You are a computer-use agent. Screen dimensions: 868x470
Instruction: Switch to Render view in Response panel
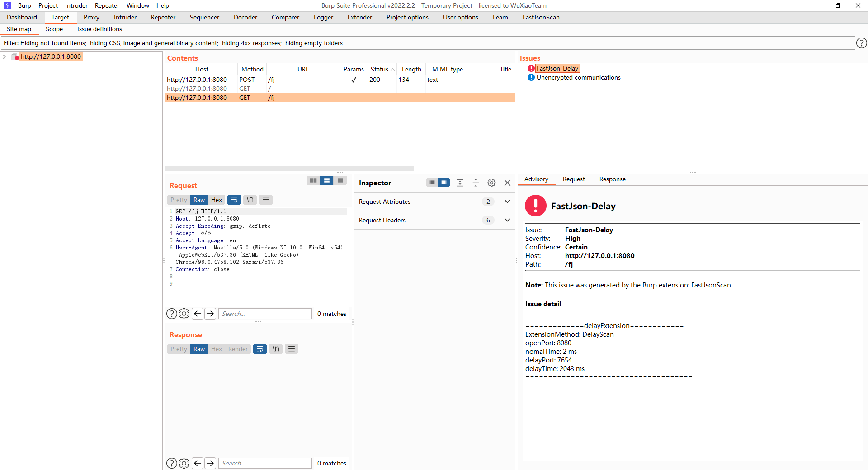238,349
